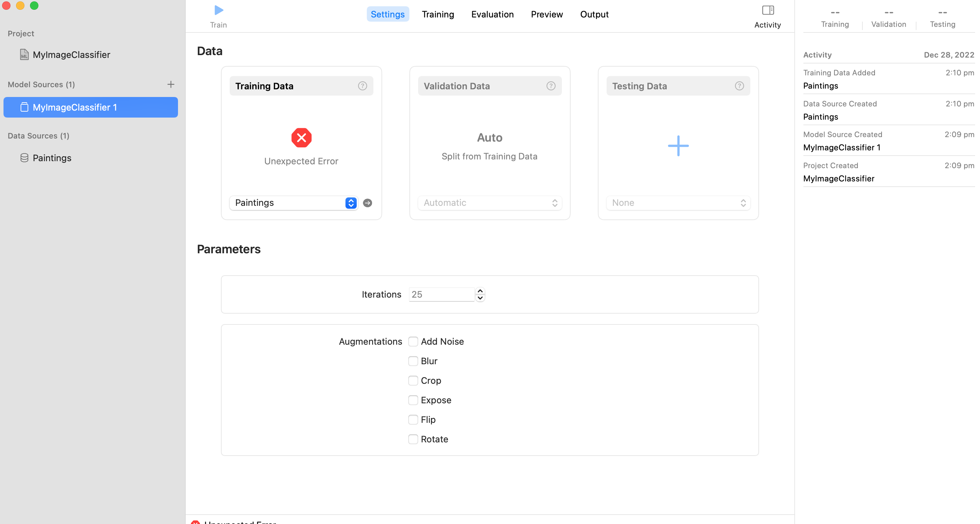The height and width of the screenshot is (524, 980).
Task: Click the Iterations number field
Action: [x=441, y=295]
